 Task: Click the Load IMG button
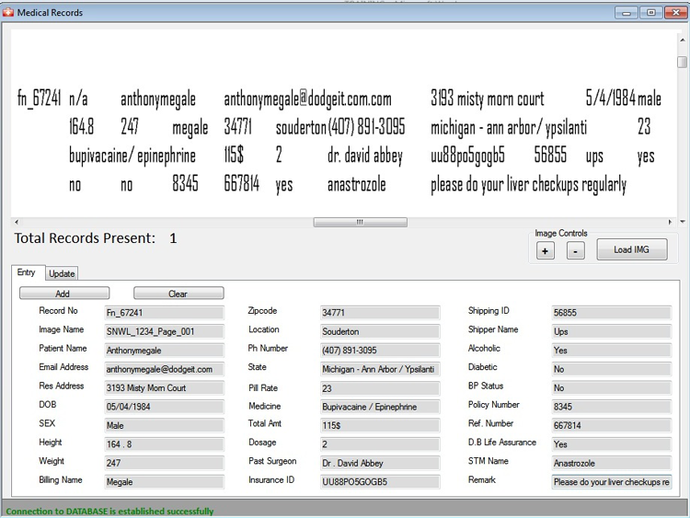pyautogui.click(x=631, y=250)
